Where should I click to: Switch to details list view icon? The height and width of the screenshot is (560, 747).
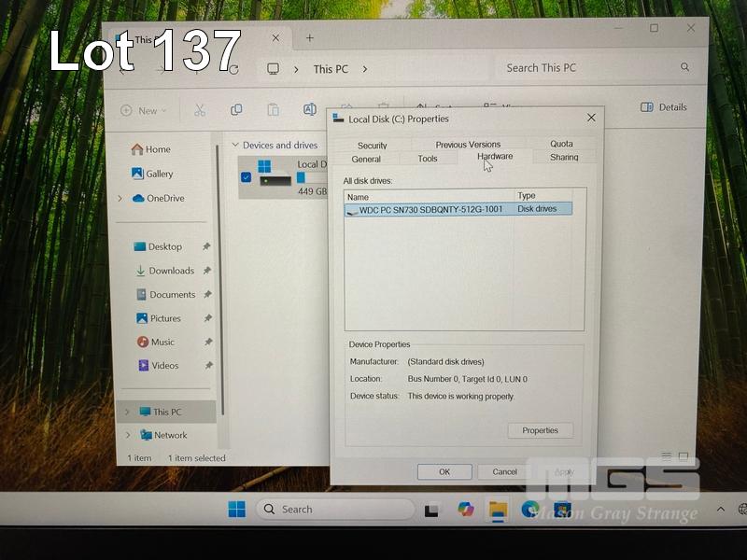pyautogui.click(x=667, y=457)
